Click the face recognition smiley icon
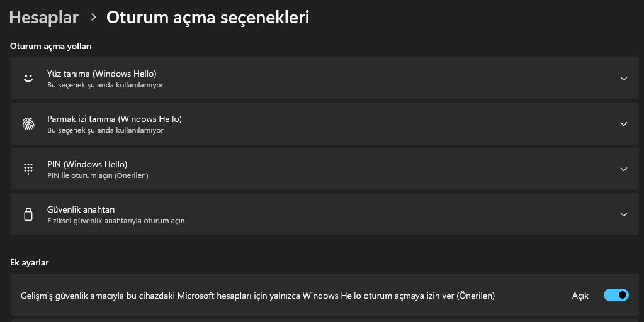This screenshot has width=644, height=322. pos(28,79)
